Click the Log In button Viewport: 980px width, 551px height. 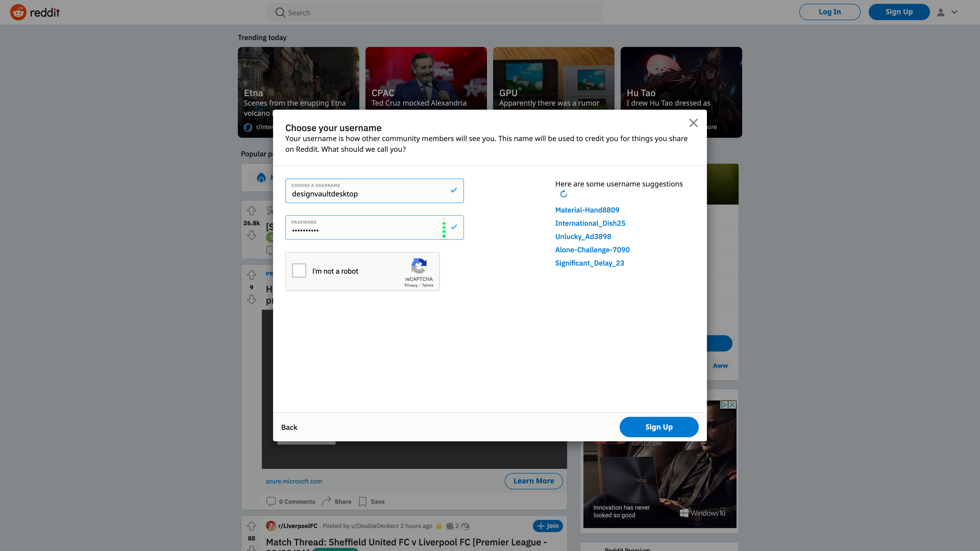[829, 11]
